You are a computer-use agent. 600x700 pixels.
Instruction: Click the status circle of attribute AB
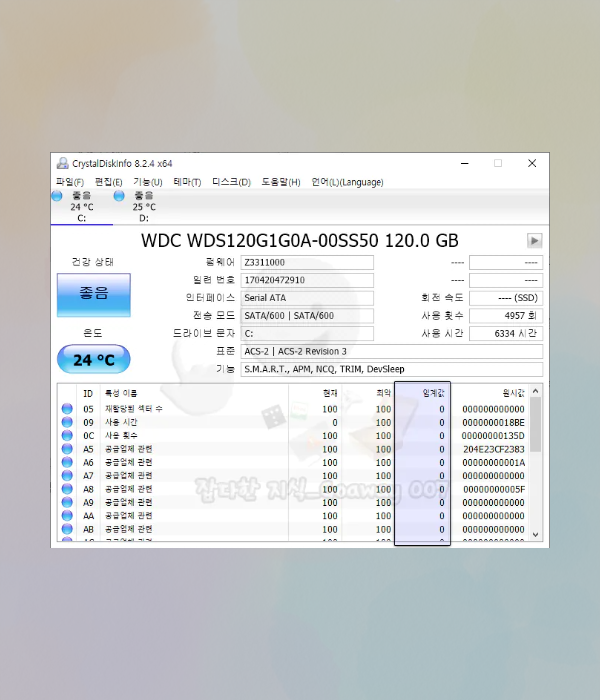pos(67,529)
